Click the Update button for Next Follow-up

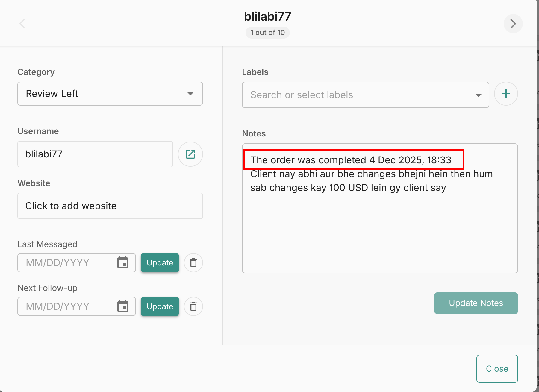coord(160,306)
